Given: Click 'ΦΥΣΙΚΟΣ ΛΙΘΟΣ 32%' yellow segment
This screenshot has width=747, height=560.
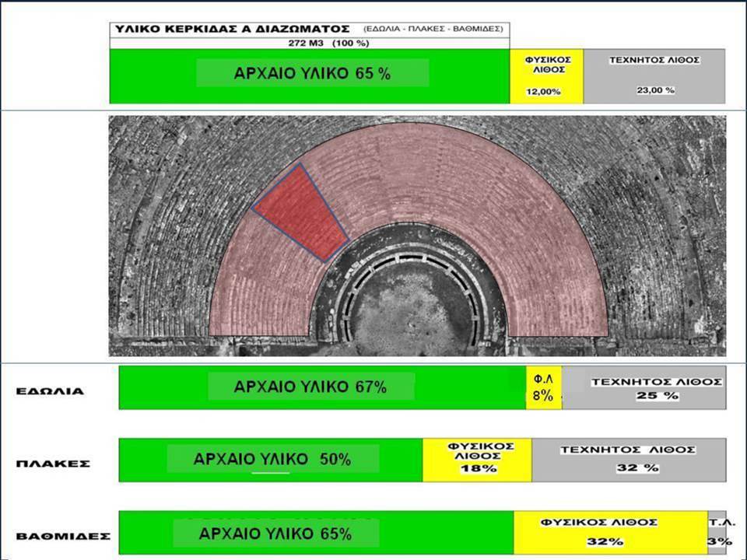Looking at the screenshot, I should click(x=611, y=533).
